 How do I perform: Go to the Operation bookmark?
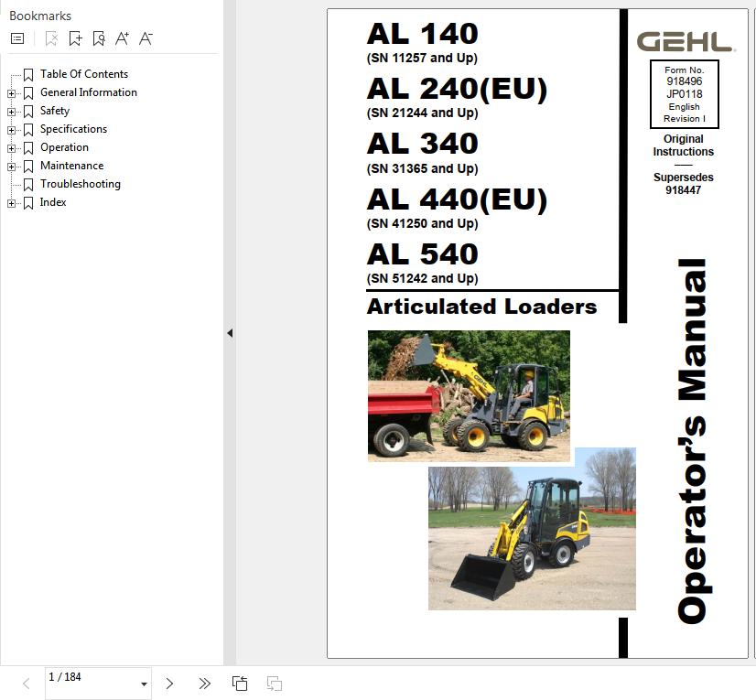pyautogui.click(x=64, y=147)
